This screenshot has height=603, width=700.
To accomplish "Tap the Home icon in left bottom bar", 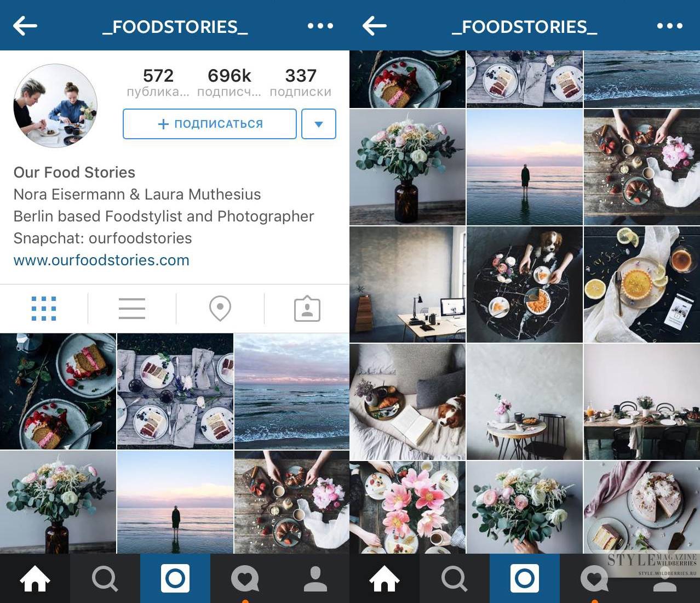I will coord(35,579).
